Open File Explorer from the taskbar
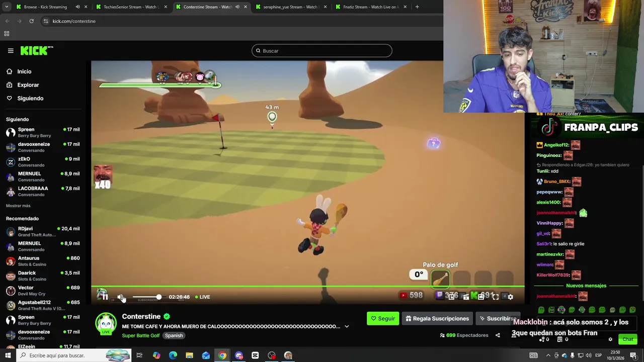 [189, 355]
